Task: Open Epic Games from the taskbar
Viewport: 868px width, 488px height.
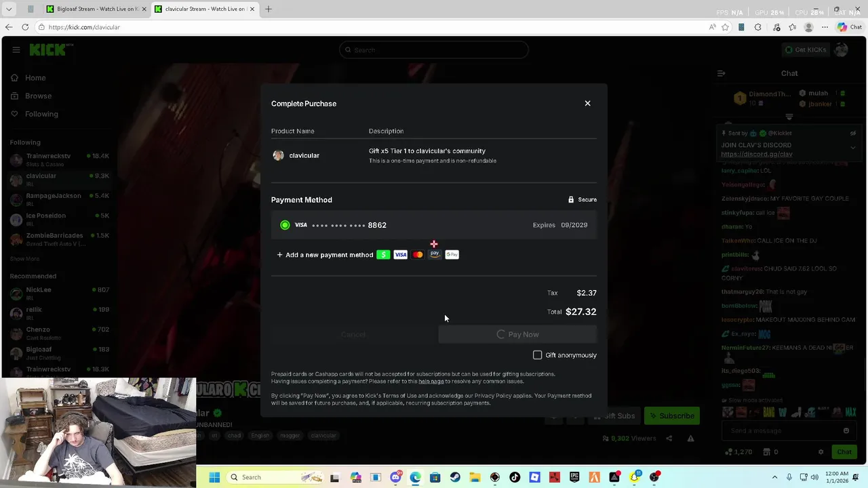Action: point(574,477)
